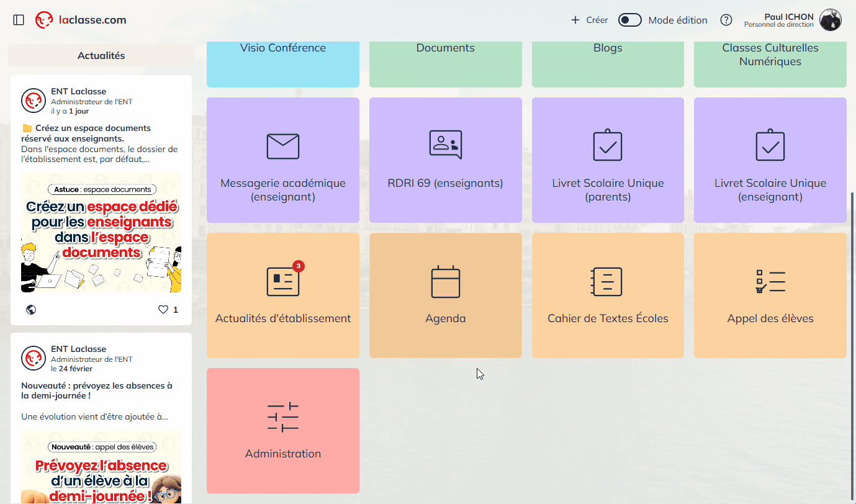Open the RDRI 69 enseignants tile icon
The image size is (856, 504).
(x=445, y=145)
